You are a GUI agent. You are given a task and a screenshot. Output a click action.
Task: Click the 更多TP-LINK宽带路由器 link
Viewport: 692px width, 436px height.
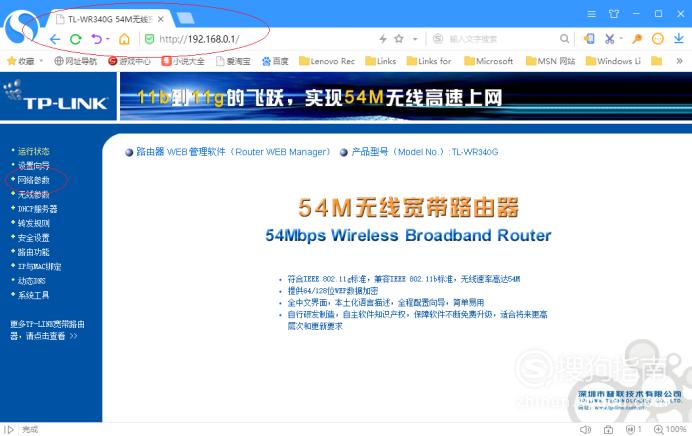tap(47, 330)
